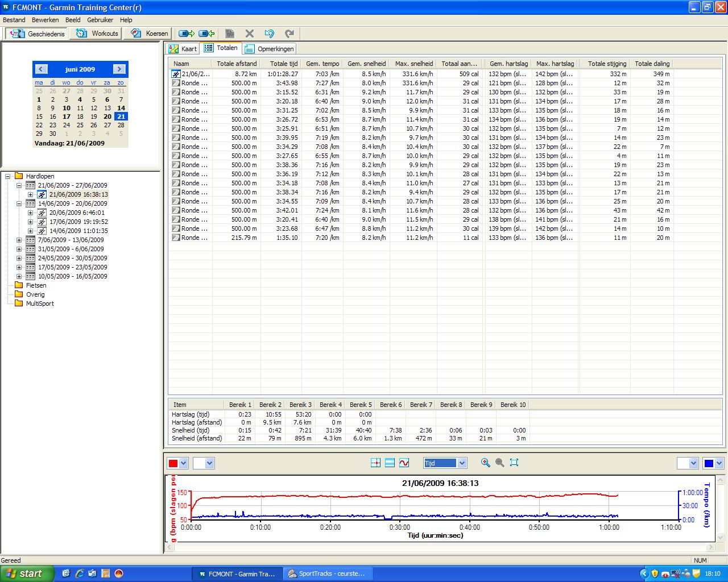The width and height of the screenshot is (728, 582).
Task: Click the redo arrow toolbar icon
Action: point(289,34)
